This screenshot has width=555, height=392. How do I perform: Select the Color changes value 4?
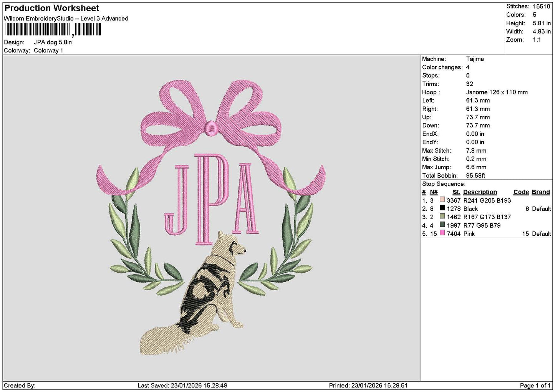[x=468, y=67]
